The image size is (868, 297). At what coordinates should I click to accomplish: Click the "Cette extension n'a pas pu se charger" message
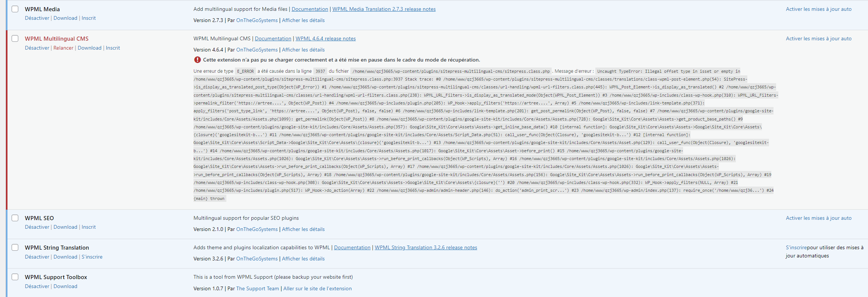(x=341, y=60)
